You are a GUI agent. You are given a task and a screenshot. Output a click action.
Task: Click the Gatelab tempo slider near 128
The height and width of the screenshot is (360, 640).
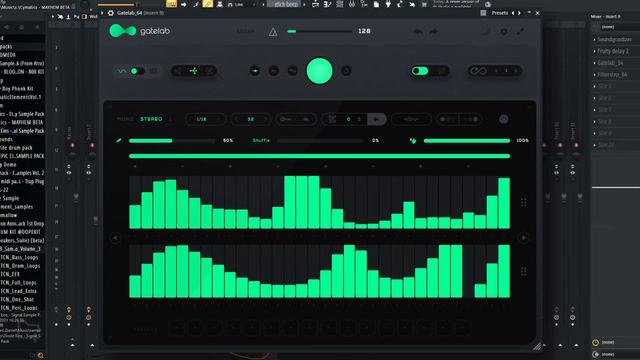(320, 31)
